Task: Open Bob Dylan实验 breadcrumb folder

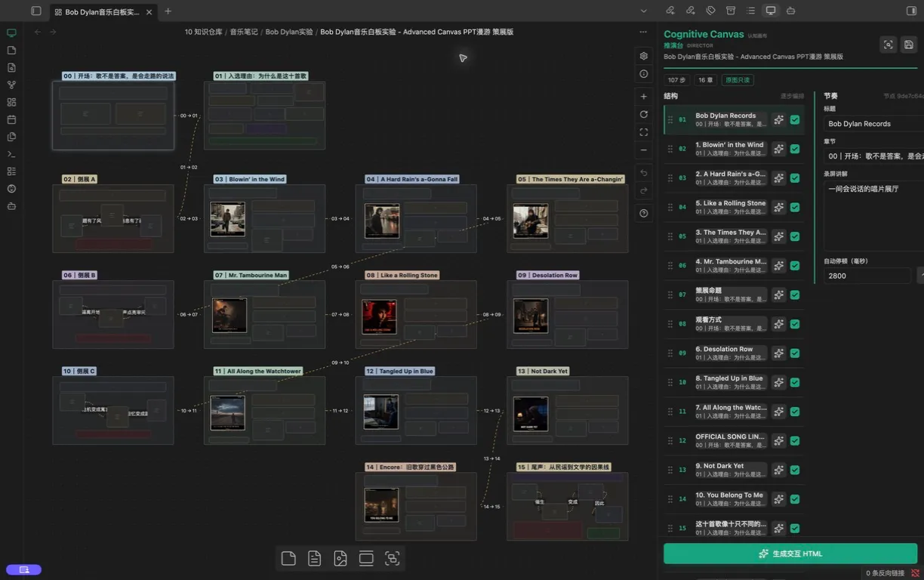Action: 289,32
